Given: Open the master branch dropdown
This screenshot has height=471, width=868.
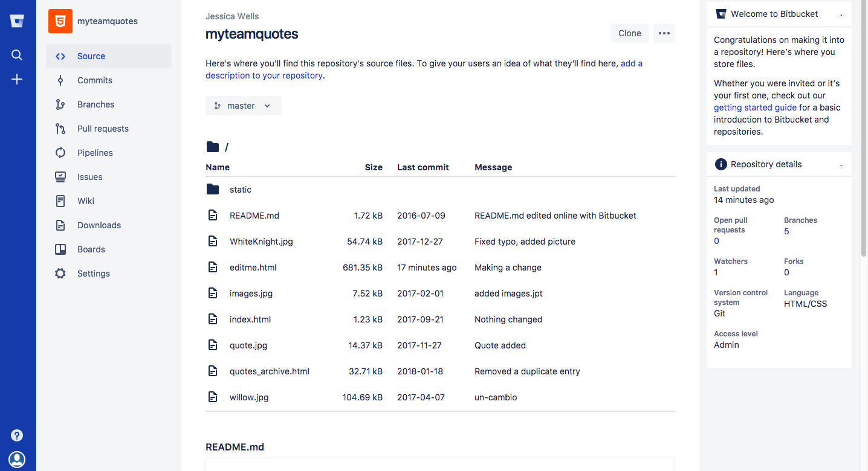Looking at the screenshot, I should 244,106.
